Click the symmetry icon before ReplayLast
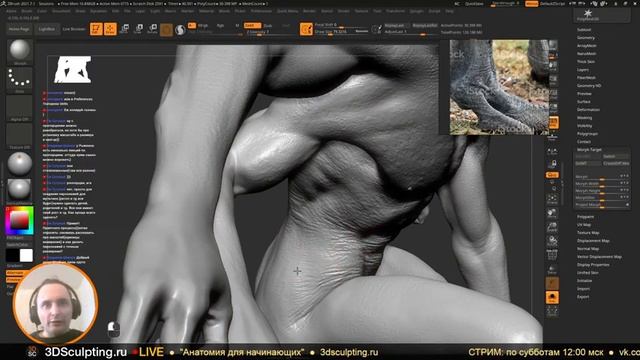Image resolution: width=640 pixels, height=360 pixels. (376, 29)
